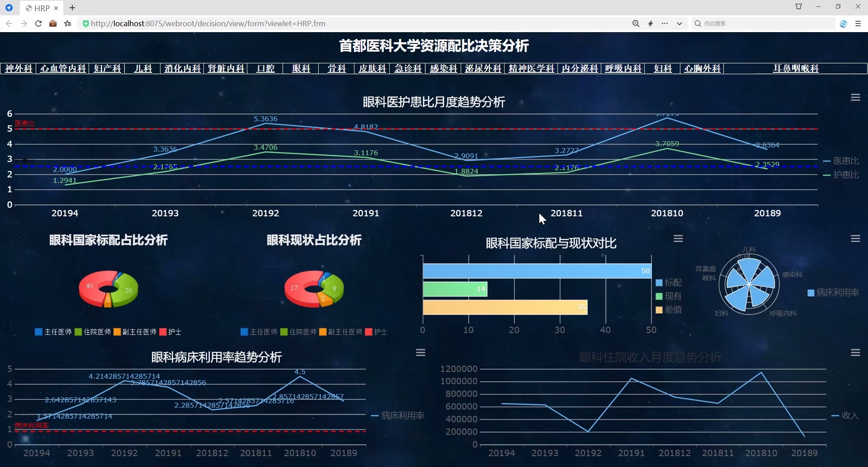
Task: Open the 眼科病床利用率趋势分析 chart menu icon
Action: [x=420, y=353]
